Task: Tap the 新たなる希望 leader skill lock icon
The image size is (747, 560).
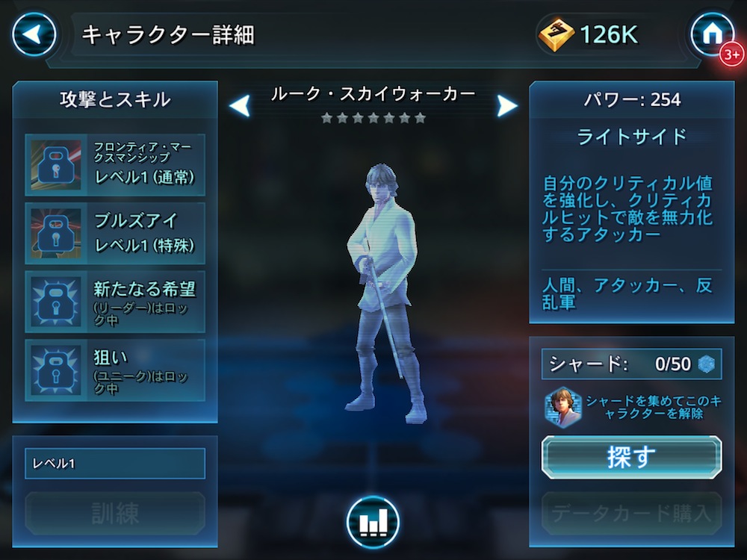Action: tap(56, 302)
